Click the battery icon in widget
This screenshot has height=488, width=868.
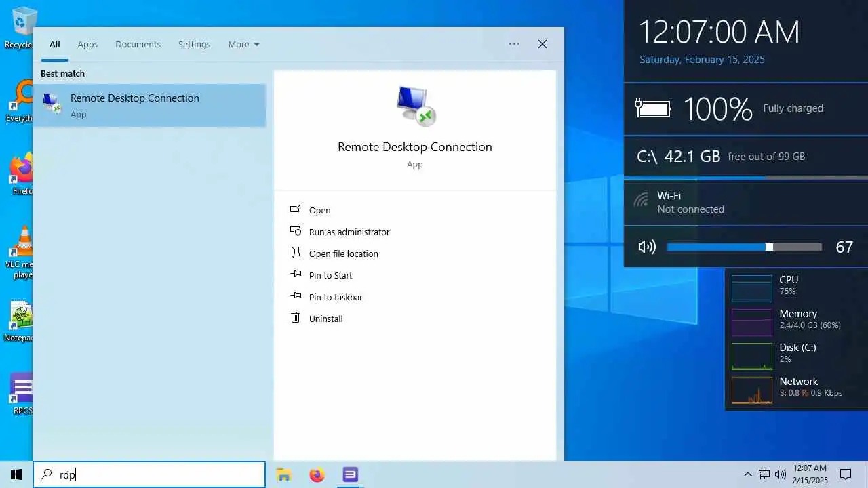point(652,108)
